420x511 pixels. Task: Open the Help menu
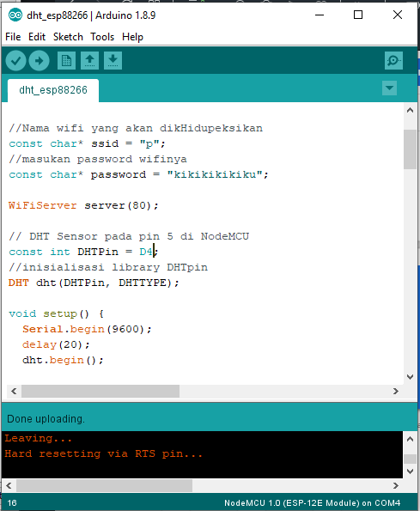(132, 37)
